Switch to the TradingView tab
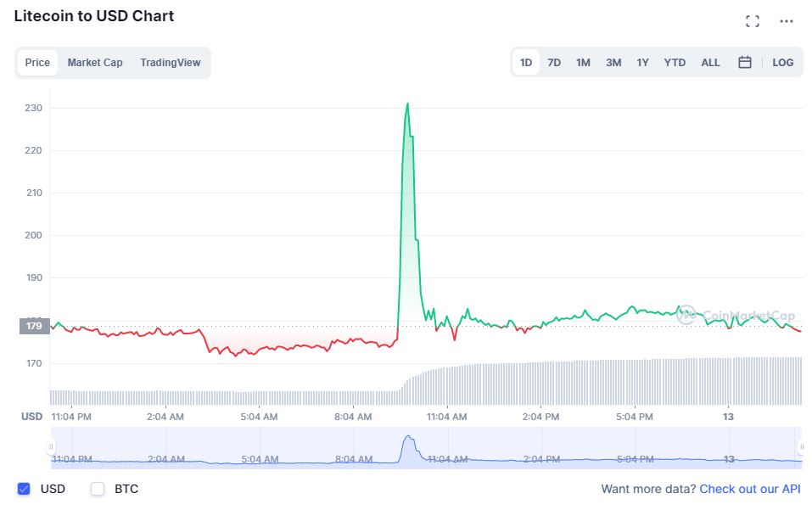This screenshot has width=812, height=510. (170, 63)
